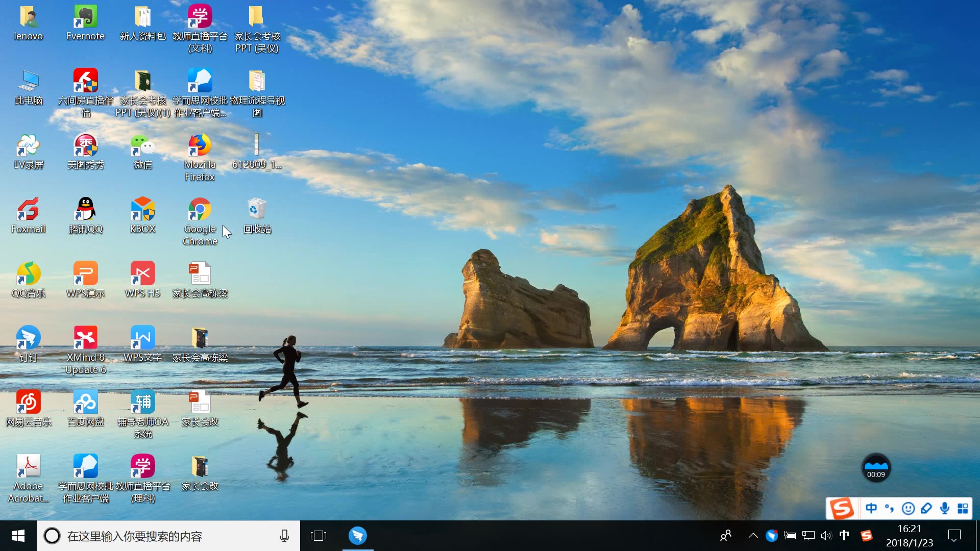
Task: Open volume control in system tray
Action: pos(826,536)
